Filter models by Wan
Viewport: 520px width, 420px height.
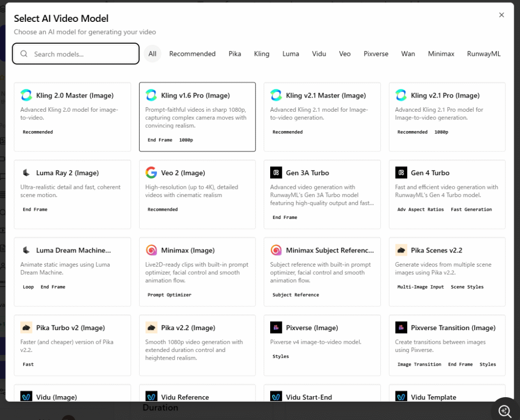point(408,54)
